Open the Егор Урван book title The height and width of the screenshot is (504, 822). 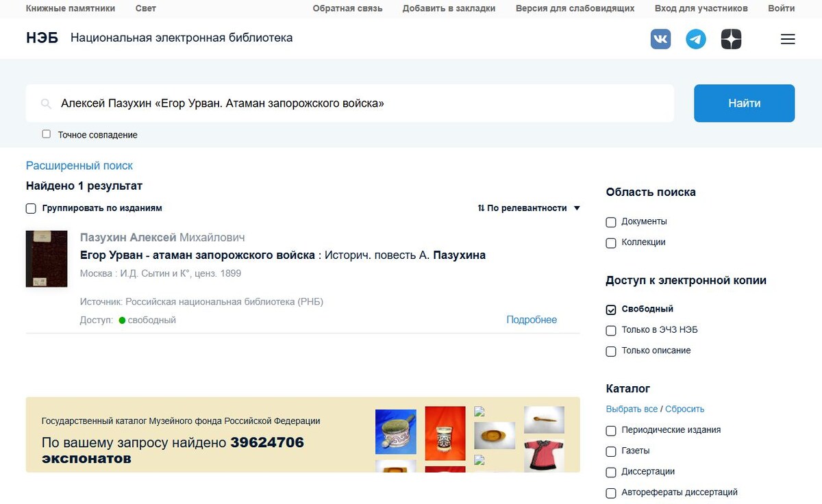283,255
